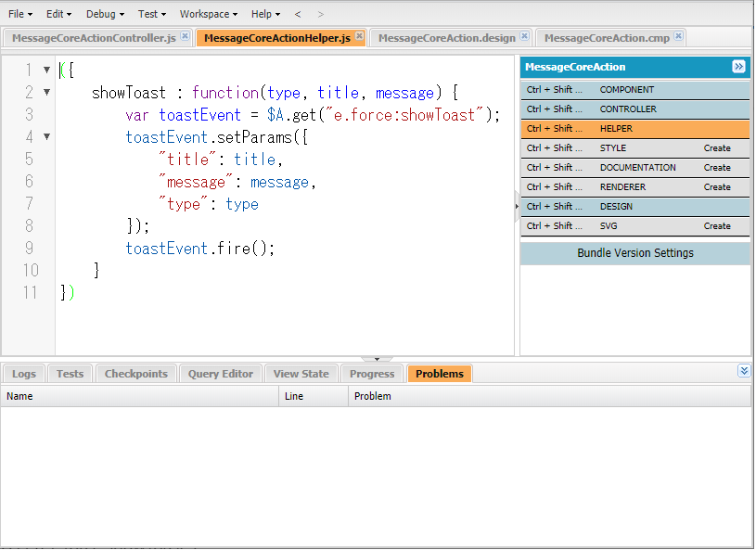
Task: Open the Workspace dropdown menu
Action: click(x=209, y=14)
